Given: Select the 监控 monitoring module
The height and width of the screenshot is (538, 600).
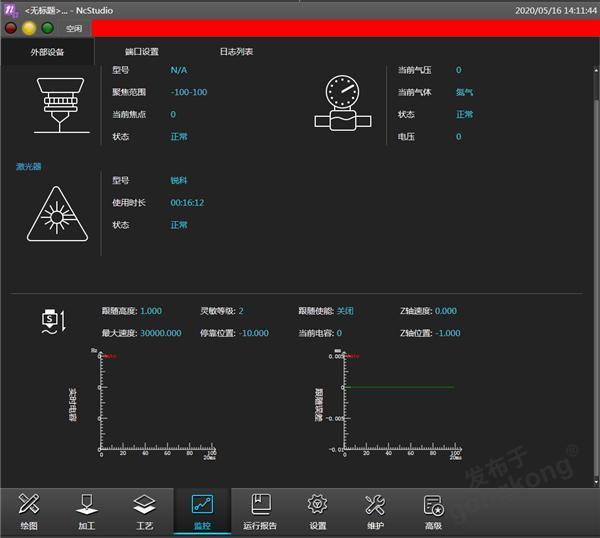Looking at the screenshot, I should click(202, 511).
